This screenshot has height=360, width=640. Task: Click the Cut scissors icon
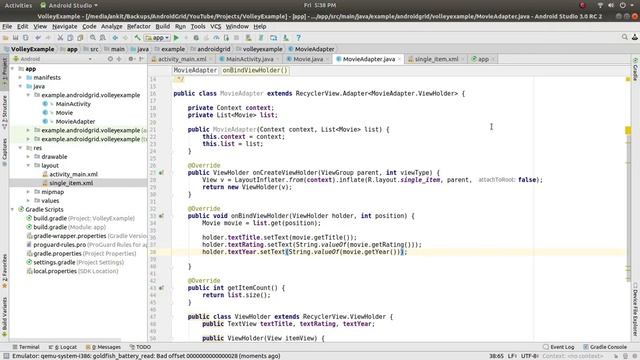point(60,38)
